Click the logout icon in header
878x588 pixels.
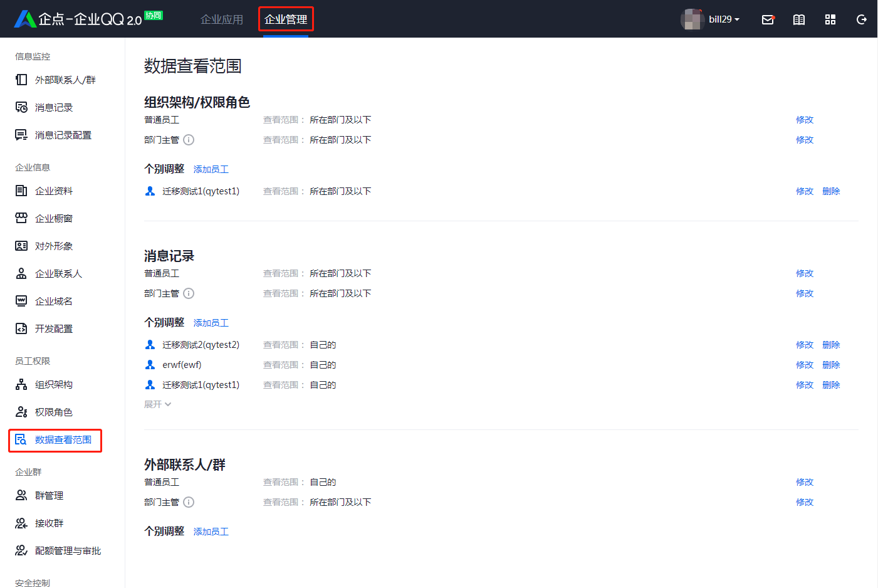(x=862, y=19)
